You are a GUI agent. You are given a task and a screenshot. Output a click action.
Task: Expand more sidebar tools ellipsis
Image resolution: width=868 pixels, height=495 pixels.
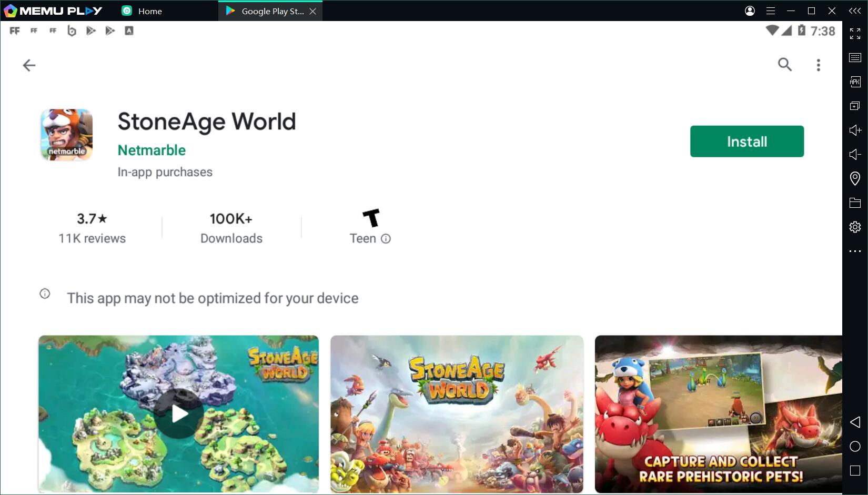coord(855,251)
